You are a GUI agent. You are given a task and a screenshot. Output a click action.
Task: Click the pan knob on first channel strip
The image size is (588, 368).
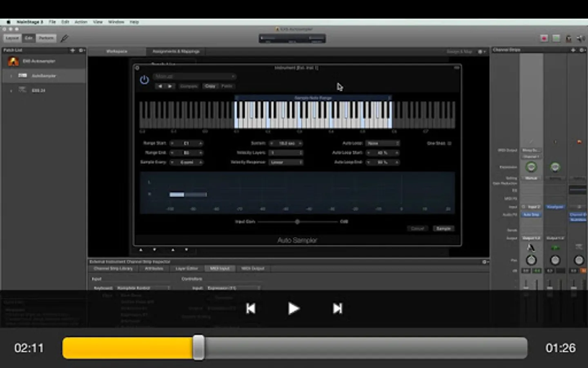point(531,260)
